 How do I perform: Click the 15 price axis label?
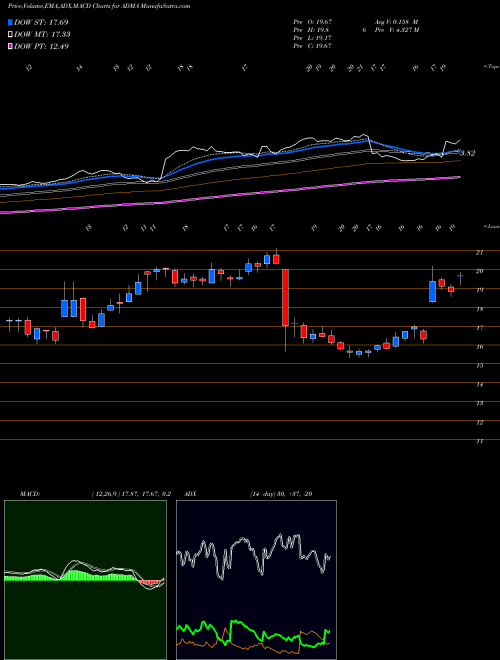[x=479, y=366]
